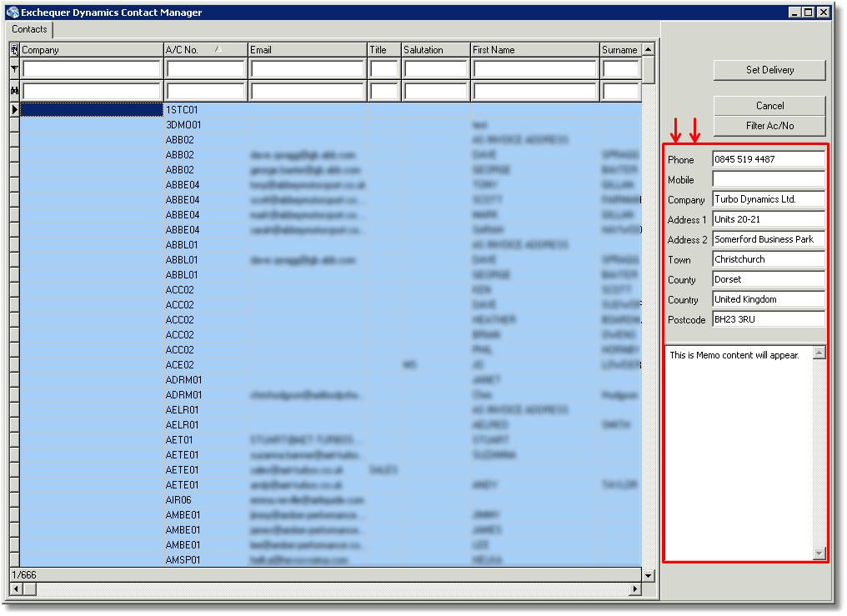Select account row AMSP01
Viewport: 847px width, 616px height.
tap(331, 560)
